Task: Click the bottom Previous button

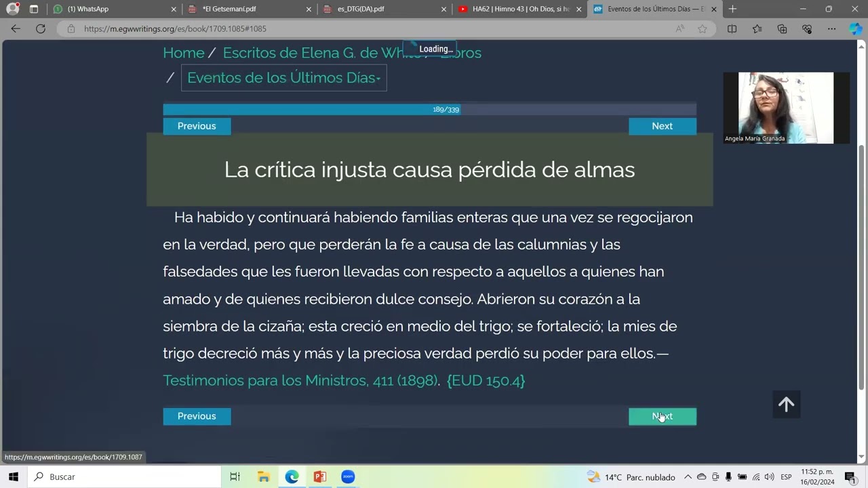Action: click(197, 416)
